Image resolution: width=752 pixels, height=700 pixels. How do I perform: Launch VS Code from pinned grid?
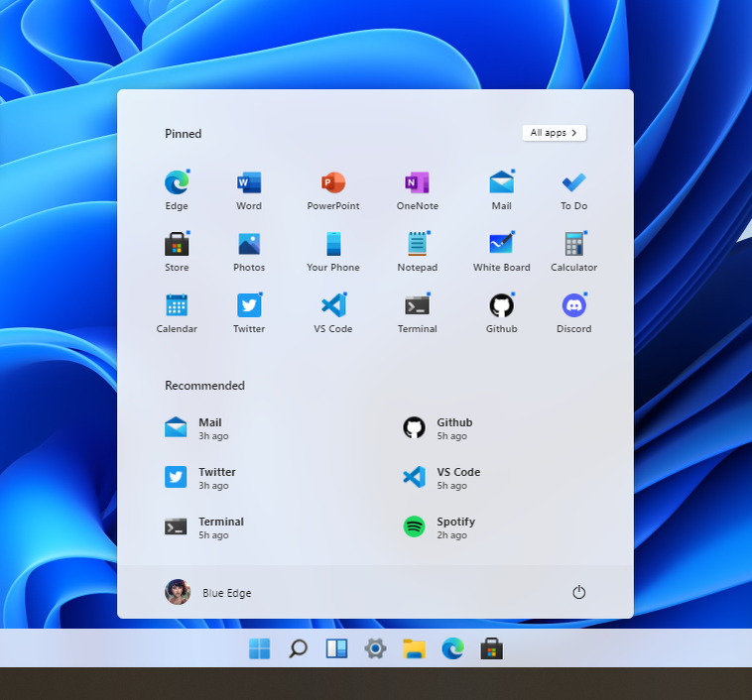tap(332, 312)
